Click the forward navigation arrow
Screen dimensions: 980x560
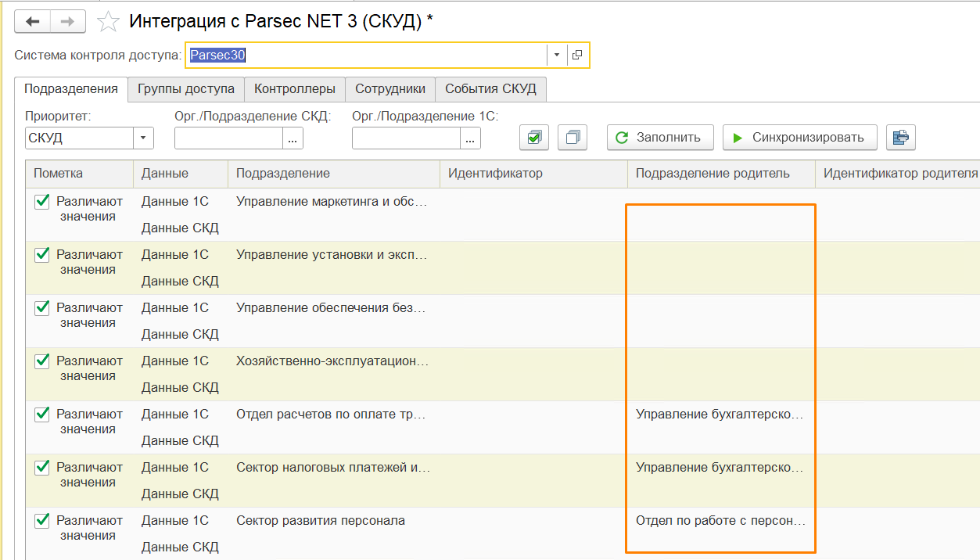68,22
